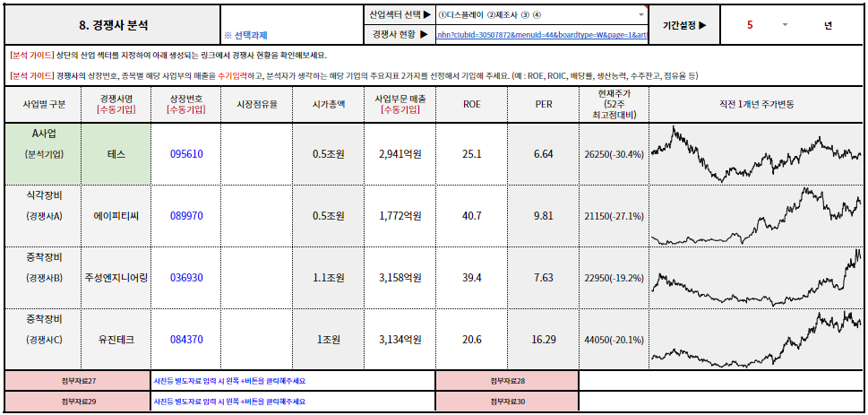
Task: Click the green A사업 (분석기업) cell
Action: (x=43, y=154)
